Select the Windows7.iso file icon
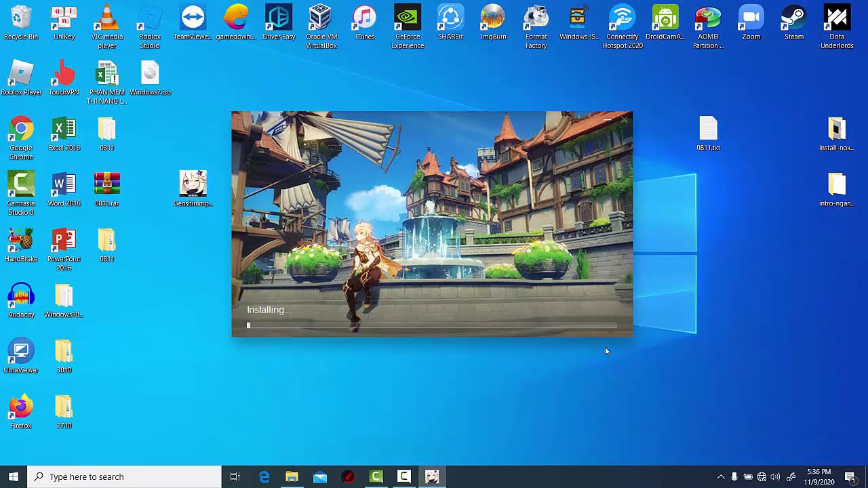Image resolution: width=868 pixels, height=488 pixels. point(150,78)
